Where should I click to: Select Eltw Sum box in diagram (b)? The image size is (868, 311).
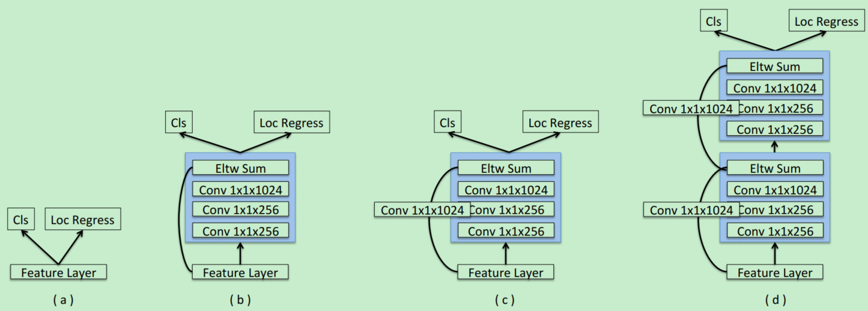click(x=240, y=169)
